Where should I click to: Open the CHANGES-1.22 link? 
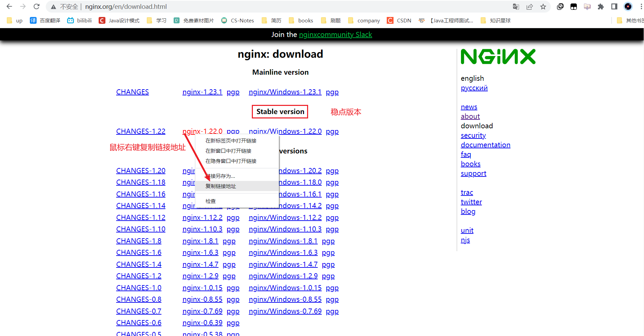click(x=141, y=131)
